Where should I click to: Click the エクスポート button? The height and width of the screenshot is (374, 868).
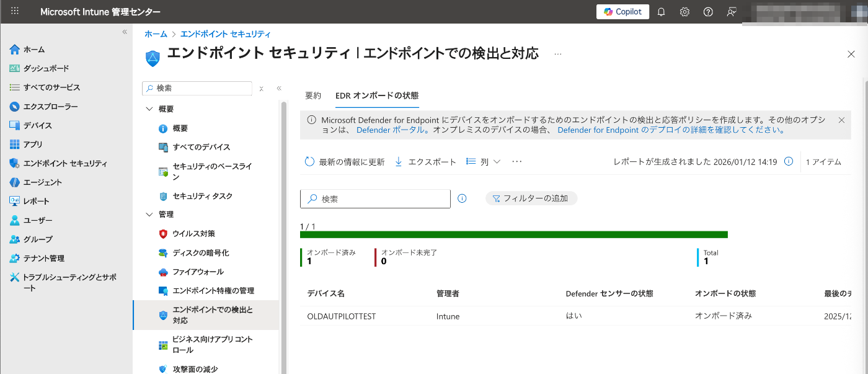425,162
